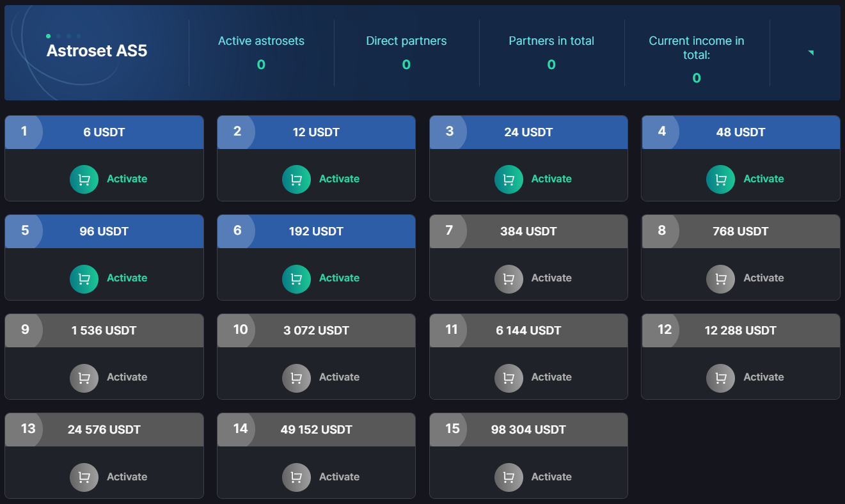845x504 pixels.
Task: Click the grey cart icon for 384 USDT
Action: click(x=509, y=278)
